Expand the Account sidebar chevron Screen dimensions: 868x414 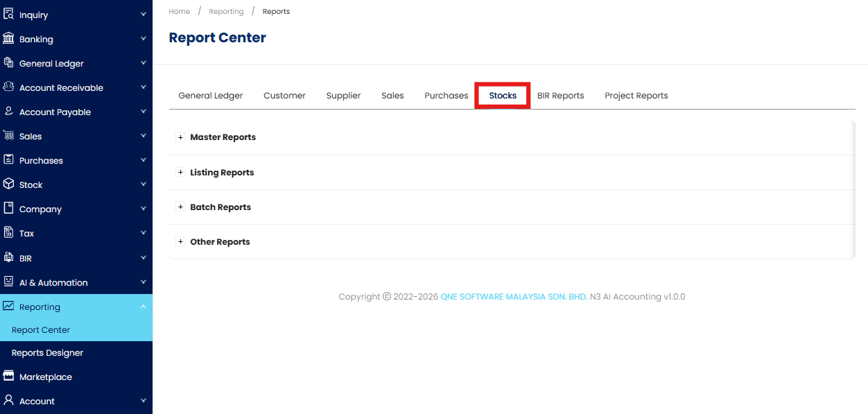coord(143,401)
